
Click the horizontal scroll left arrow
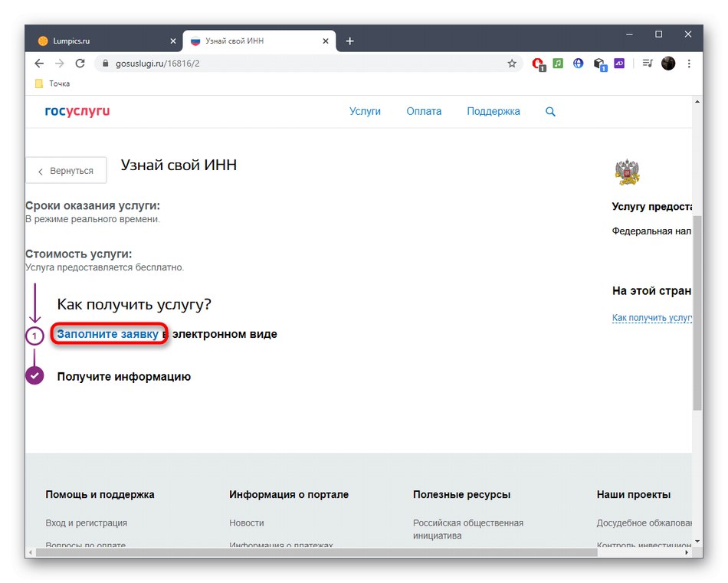[x=31, y=552]
